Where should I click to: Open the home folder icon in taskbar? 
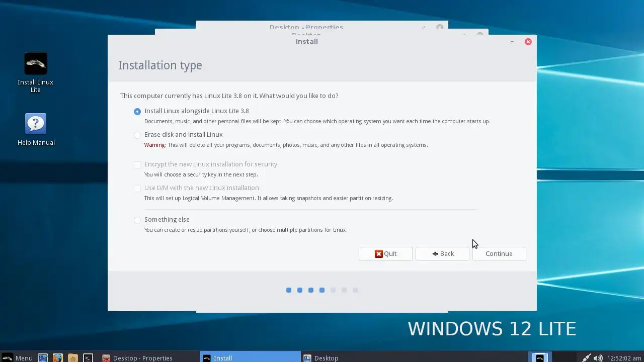pyautogui.click(x=73, y=357)
